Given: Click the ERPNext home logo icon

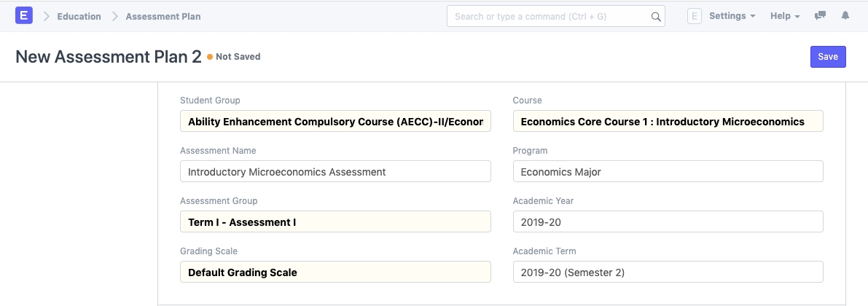Looking at the screenshot, I should [24, 15].
